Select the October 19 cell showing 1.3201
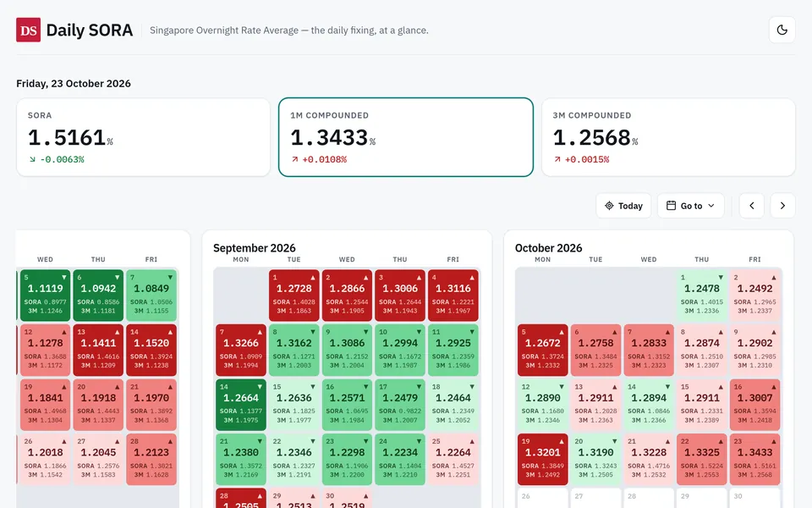812x508 pixels. 543,459
